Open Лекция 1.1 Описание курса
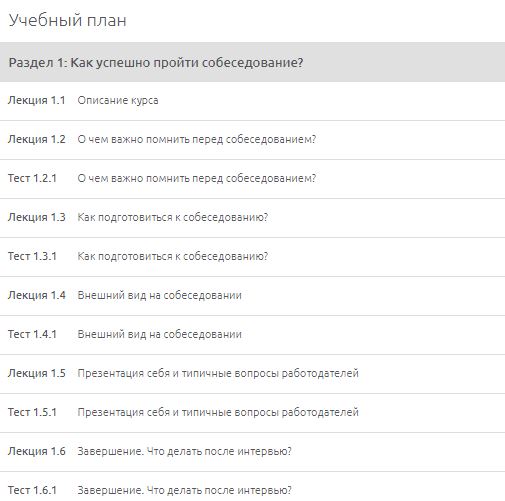This screenshot has width=505, height=501. coord(252,101)
